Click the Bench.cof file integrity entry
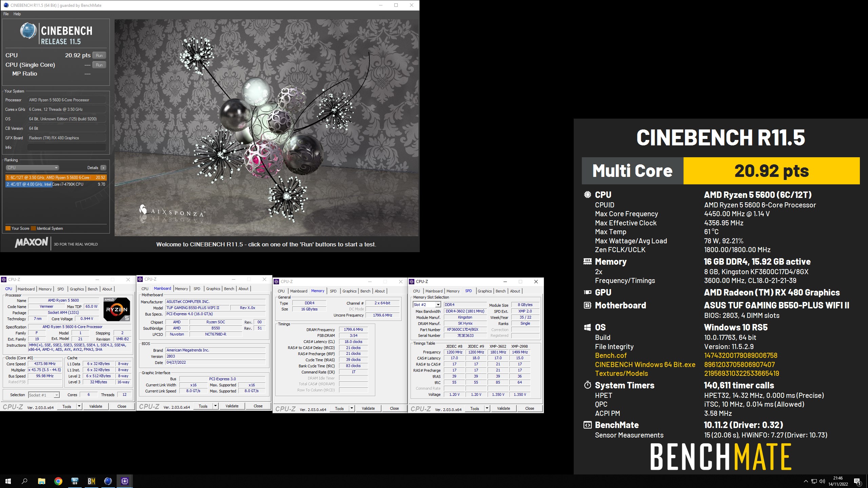The image size is (868, 488). tap(611, 355)
